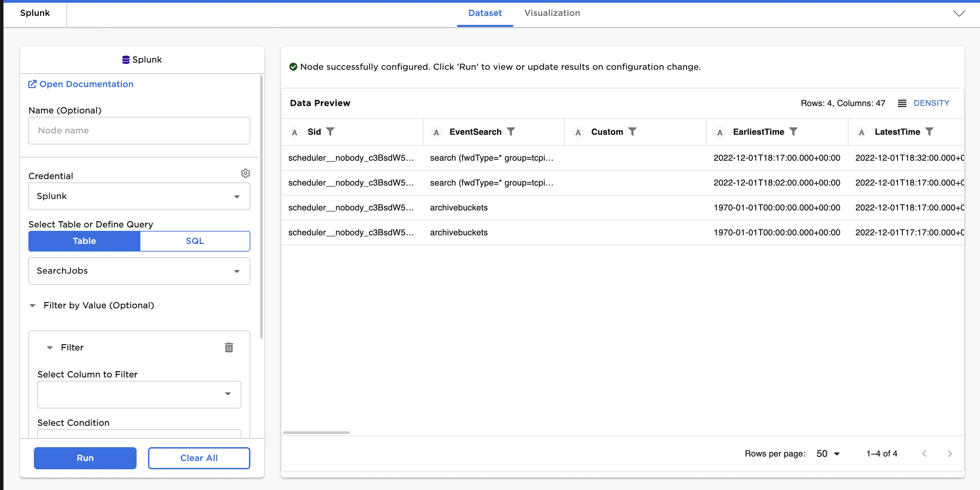Go to next page of results
The image size is (980, 490).
pyautogui.click(x=950, y=453)
